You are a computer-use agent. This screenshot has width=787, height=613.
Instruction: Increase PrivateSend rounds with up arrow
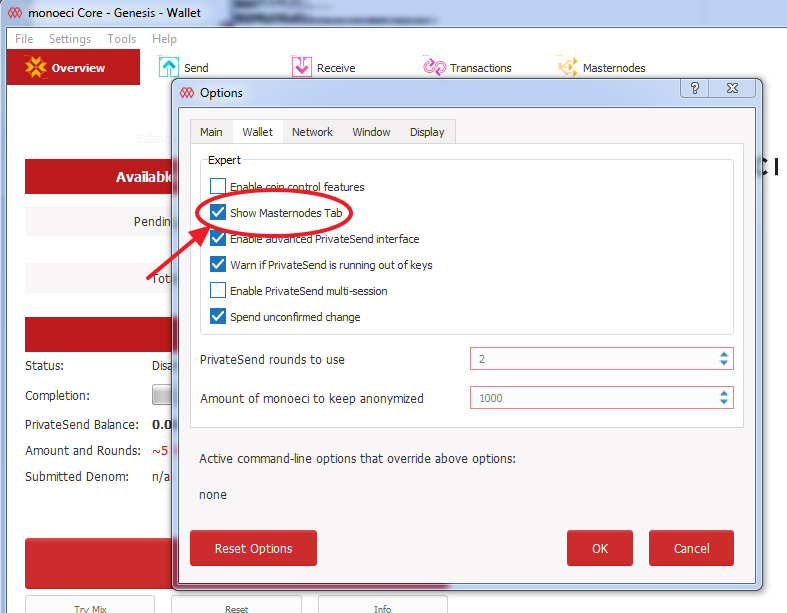click(x=724, y=354)
